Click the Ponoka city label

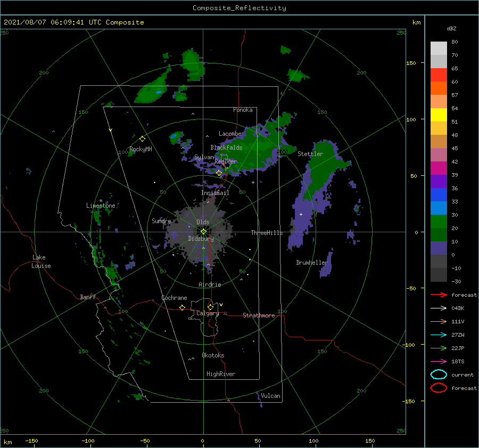pyautogui.click(x=243, y=110)
